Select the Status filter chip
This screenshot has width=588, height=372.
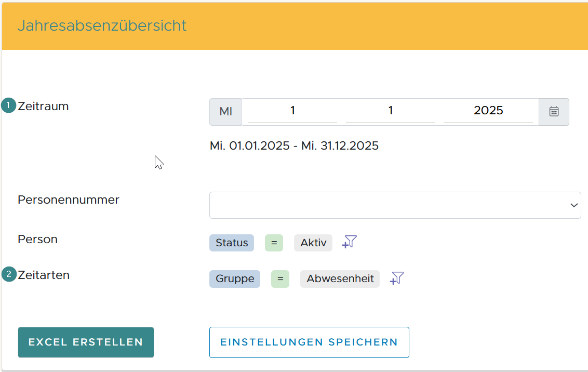click(231, 243)
